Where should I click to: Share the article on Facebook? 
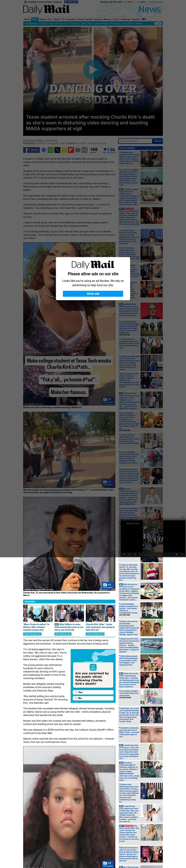pyautogui.click(x=31, y=150)
